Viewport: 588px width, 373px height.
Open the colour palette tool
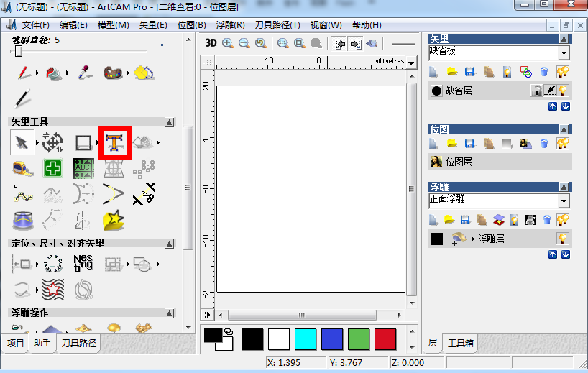(x=114, y=73)
